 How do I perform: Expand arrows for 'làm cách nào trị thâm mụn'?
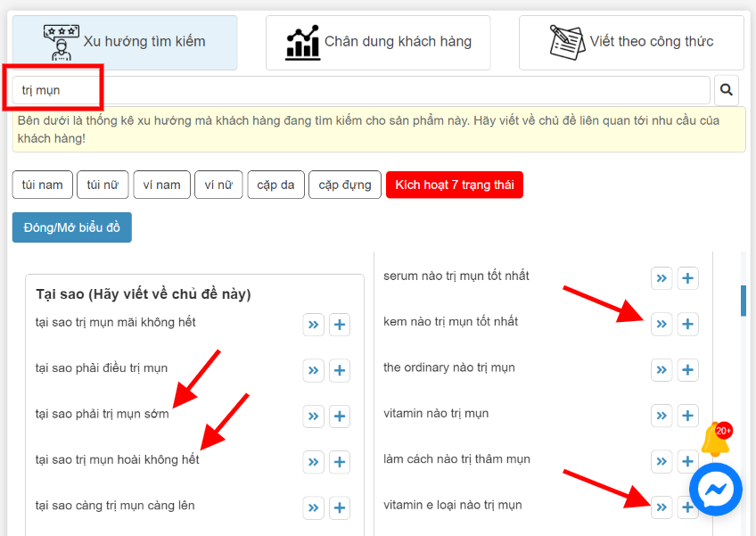pos(661,462)
